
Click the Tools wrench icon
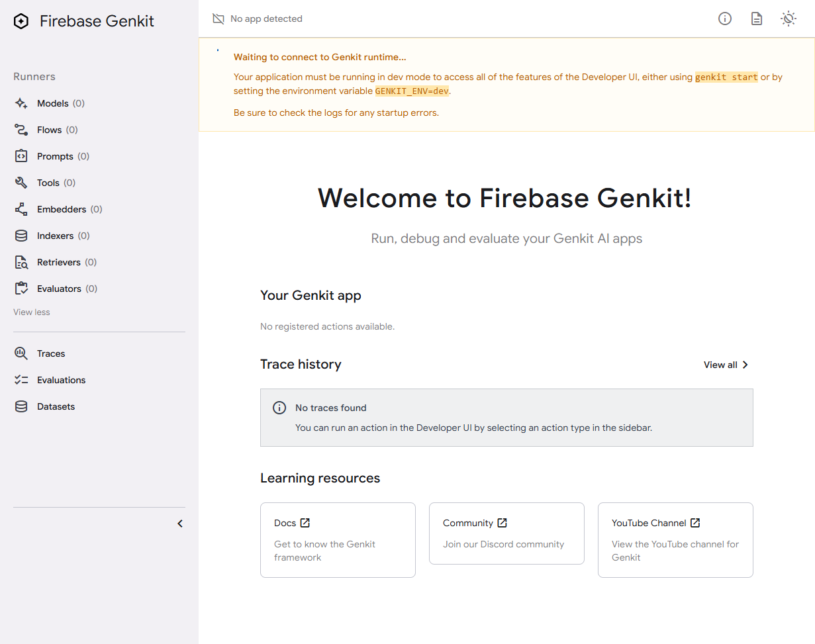[21, 183]
